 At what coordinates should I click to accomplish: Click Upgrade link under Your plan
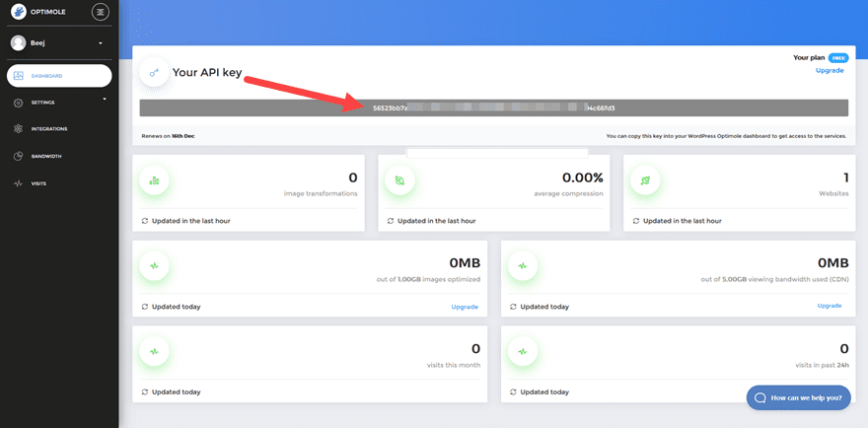[830, 70]
